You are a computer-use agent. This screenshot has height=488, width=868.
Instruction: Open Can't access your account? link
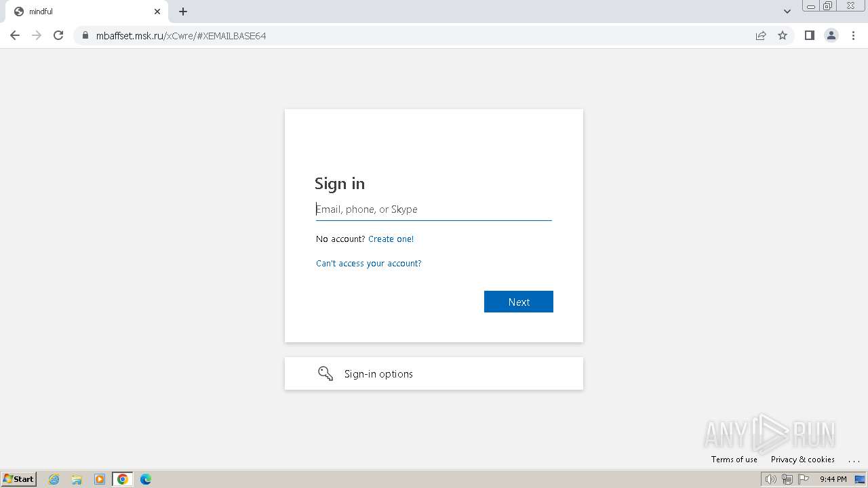pyautogui.click(x=369, y=263)
